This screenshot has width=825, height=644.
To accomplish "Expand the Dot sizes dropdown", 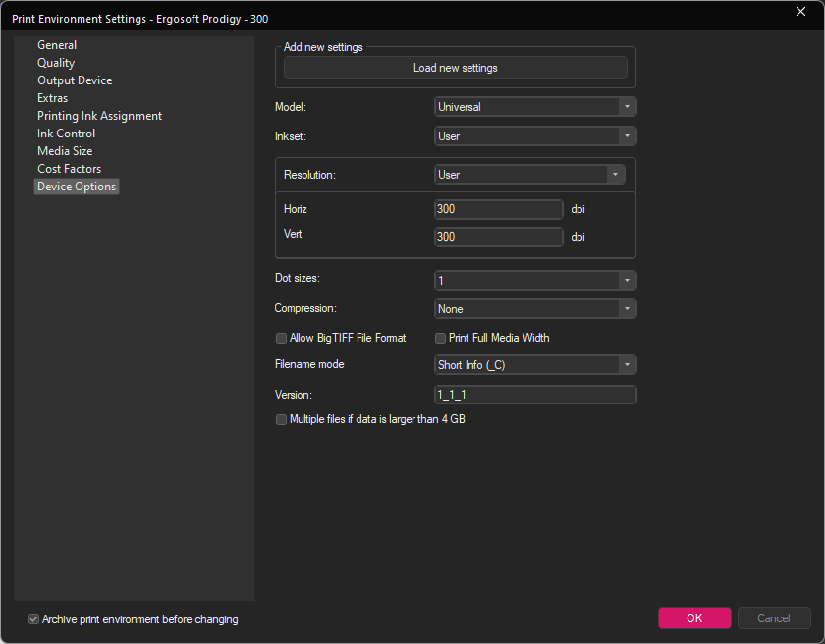I will click(x=627, y=280).
